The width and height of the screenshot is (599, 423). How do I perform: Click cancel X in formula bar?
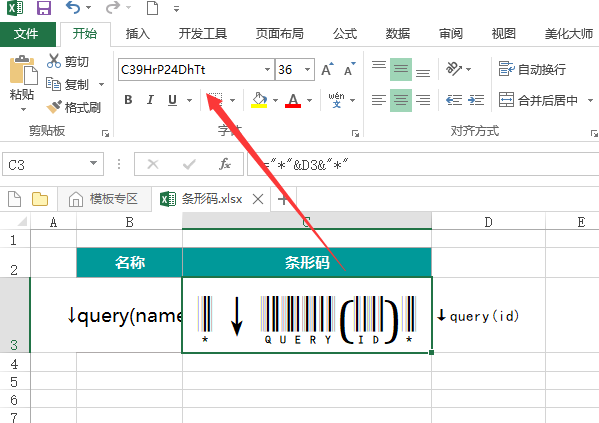point(153,164)
